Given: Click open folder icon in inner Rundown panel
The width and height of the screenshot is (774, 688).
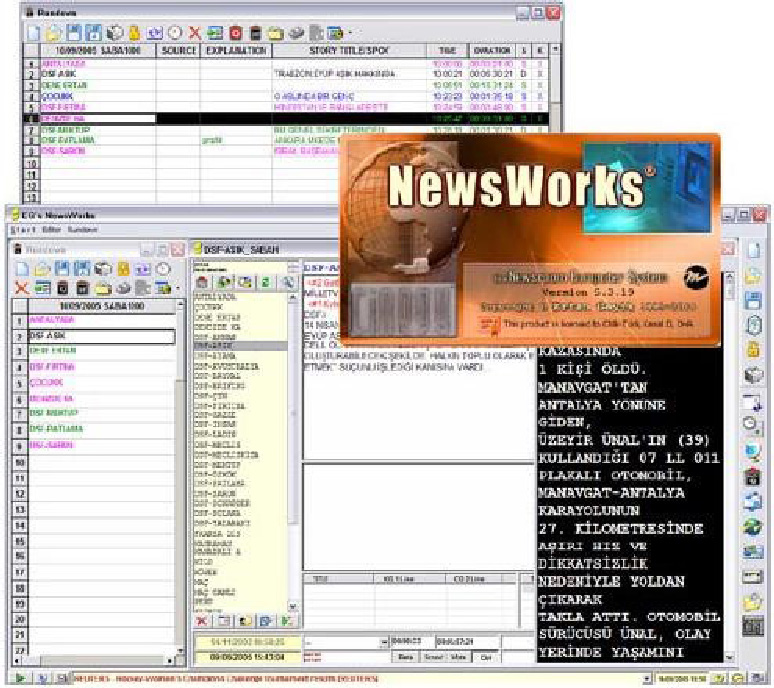Looking at the screenshot, I should [x=42, y=269].
